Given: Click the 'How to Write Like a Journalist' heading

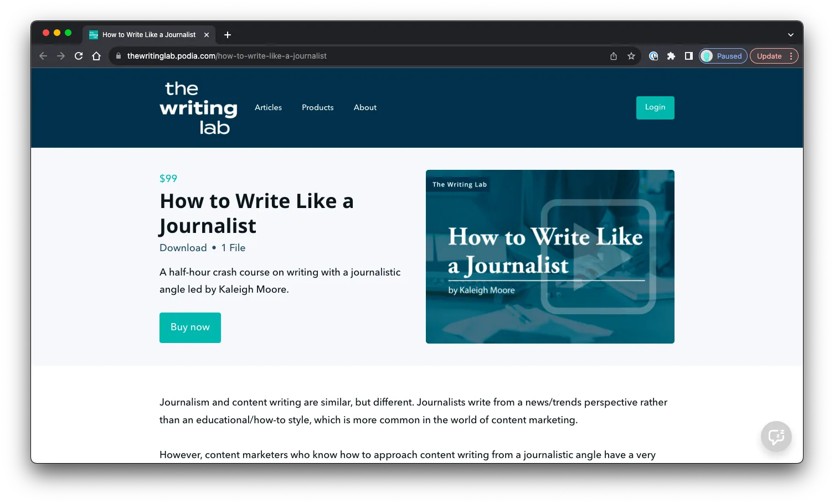Looking at the screenshot, I should tap(256, 214).
